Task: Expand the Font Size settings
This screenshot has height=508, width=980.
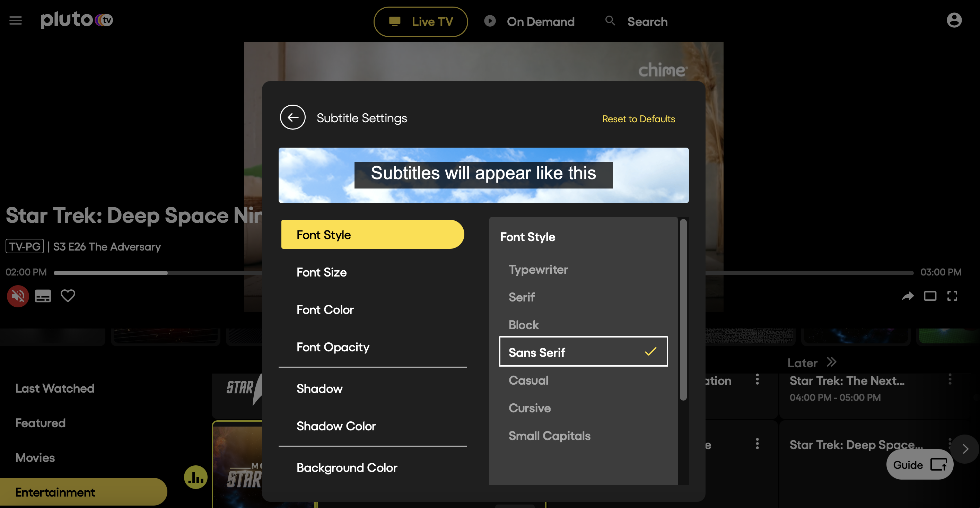Action: click(373, 271)
